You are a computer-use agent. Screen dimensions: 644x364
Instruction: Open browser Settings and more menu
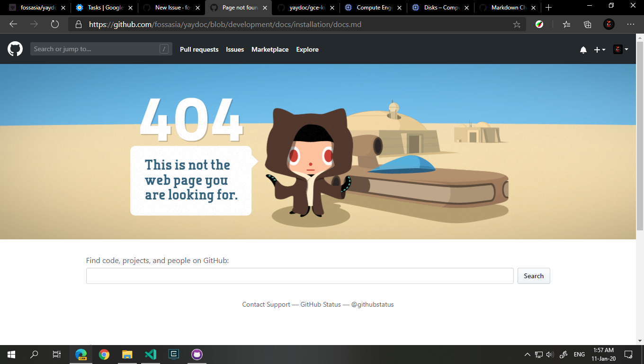coord(630,24)
